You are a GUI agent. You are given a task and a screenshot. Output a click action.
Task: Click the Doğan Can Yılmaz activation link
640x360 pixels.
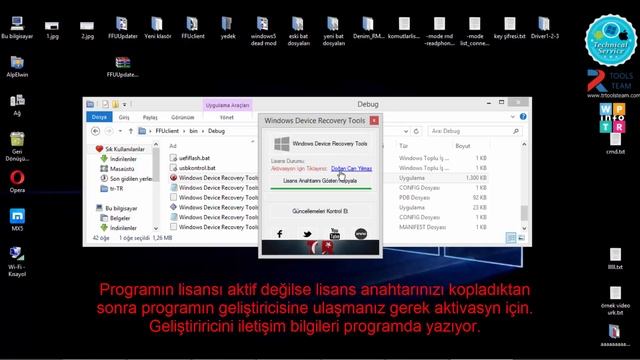[x=351, y=168]
